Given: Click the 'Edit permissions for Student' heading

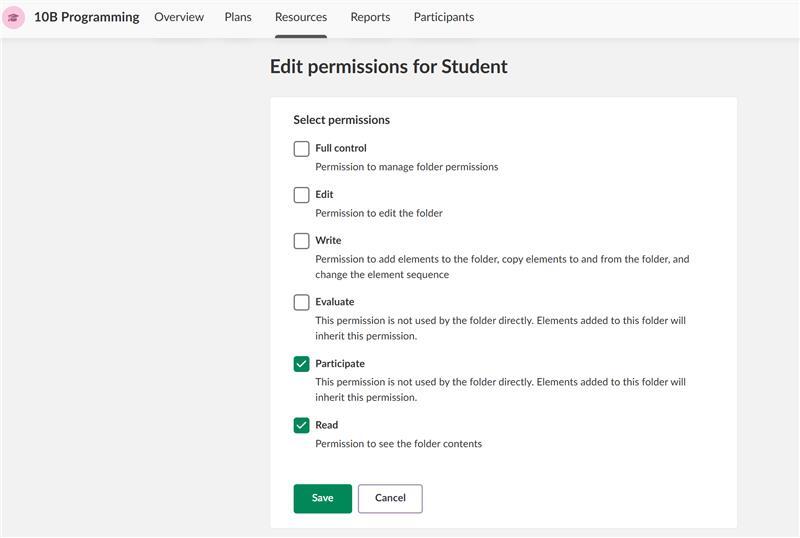Looking at the screenshot, I should pyautogui.click(x=389, y=67).
